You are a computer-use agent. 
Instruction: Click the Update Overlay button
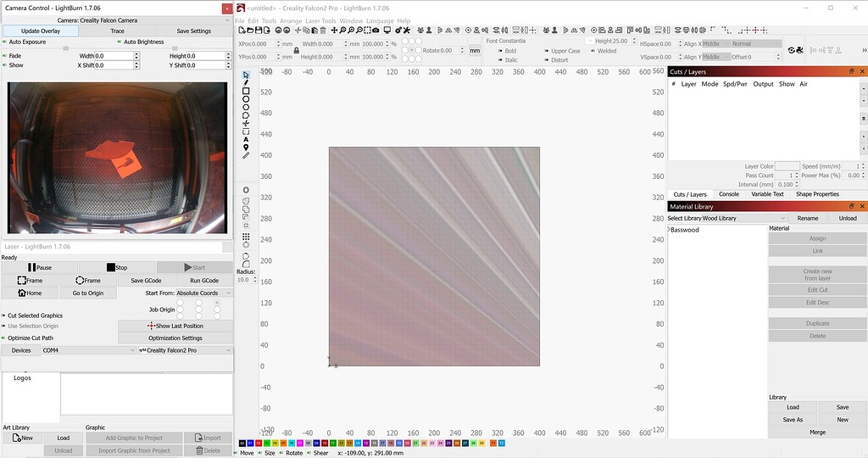click(39, 31)
